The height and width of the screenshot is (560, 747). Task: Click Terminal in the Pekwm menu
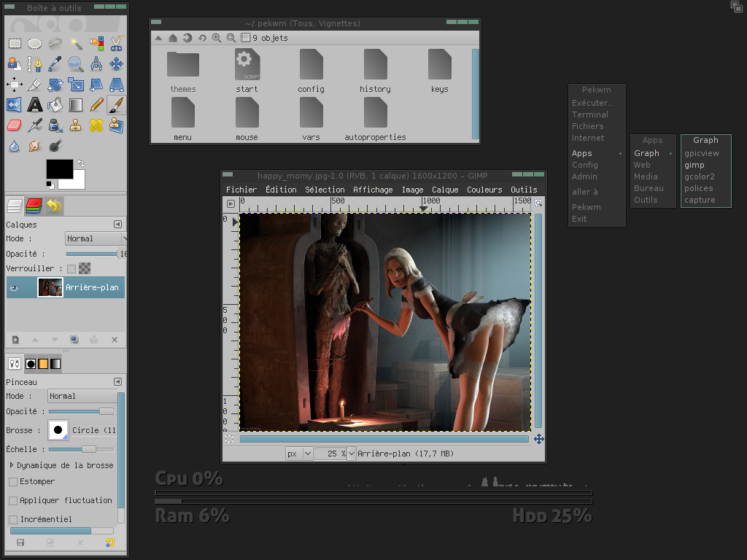point(589,114)
